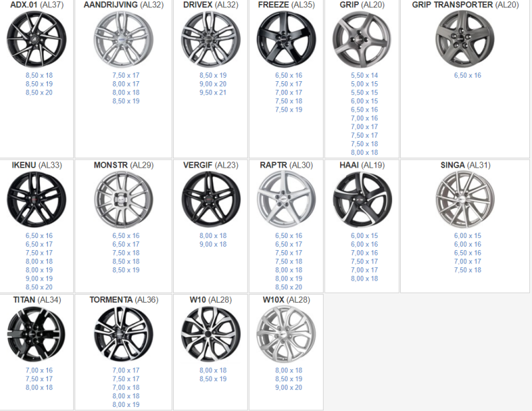Select MONSTR size 6,50 x 17
This screenshot has width=532, height=411.
[x=126, y=244]
